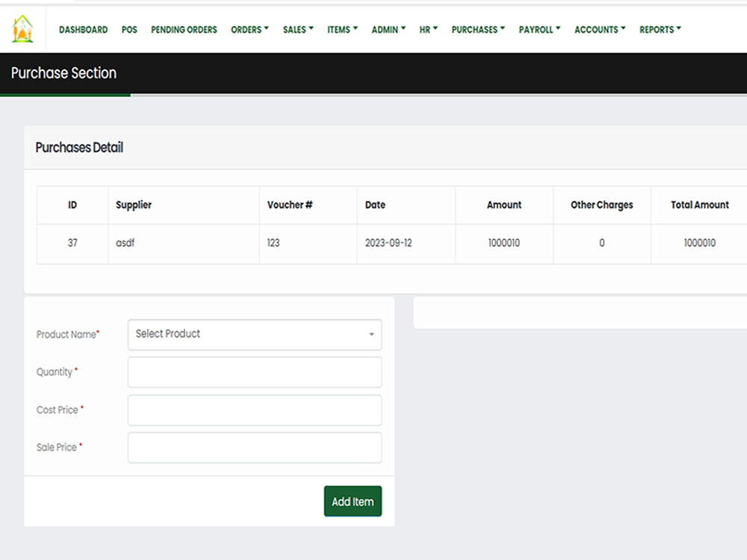Focus the Sale Price input field
Image resolution: width=747 pixels, height=560 pixels.
pos(255,447)
